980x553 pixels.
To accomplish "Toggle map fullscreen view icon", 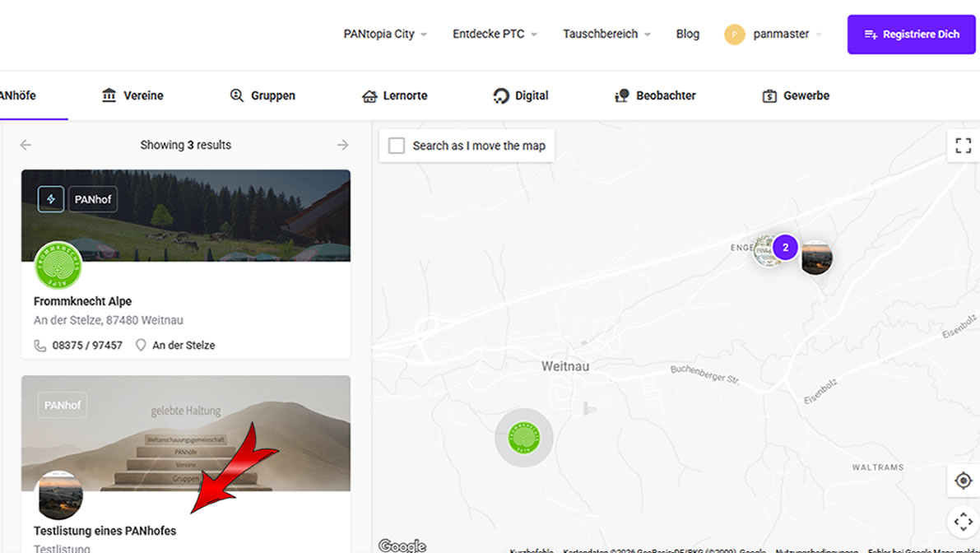I will coord(963,146).
